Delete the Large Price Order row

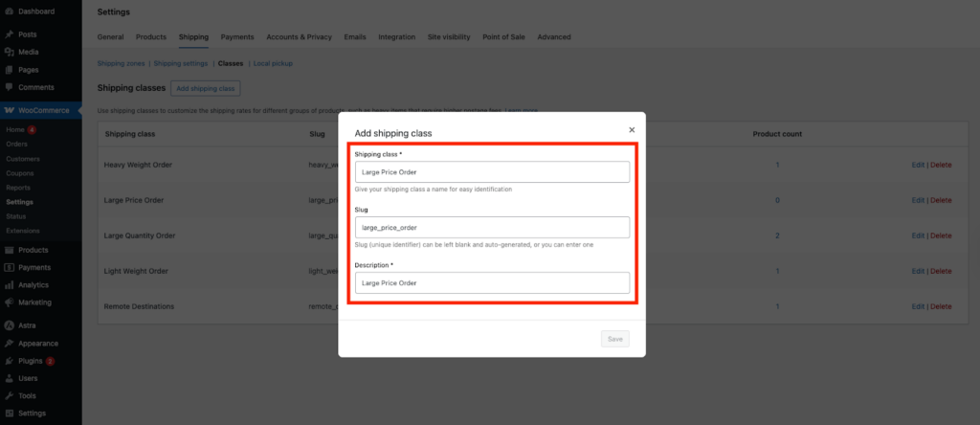(941, 200)
